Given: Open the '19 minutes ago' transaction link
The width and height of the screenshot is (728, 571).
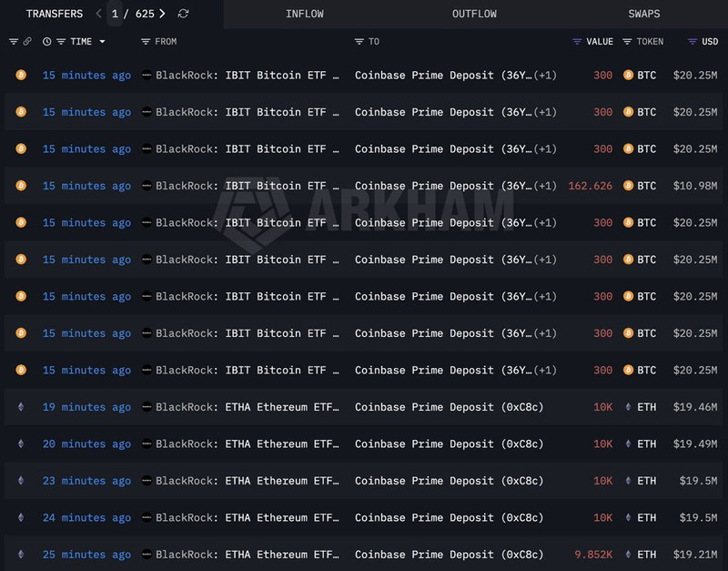Looking at the screenshot, I should tap(86, 407).
